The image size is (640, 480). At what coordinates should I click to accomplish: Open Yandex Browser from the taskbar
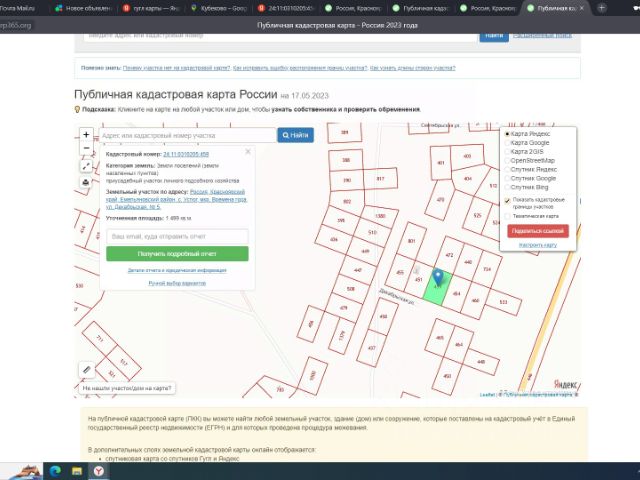98,470
